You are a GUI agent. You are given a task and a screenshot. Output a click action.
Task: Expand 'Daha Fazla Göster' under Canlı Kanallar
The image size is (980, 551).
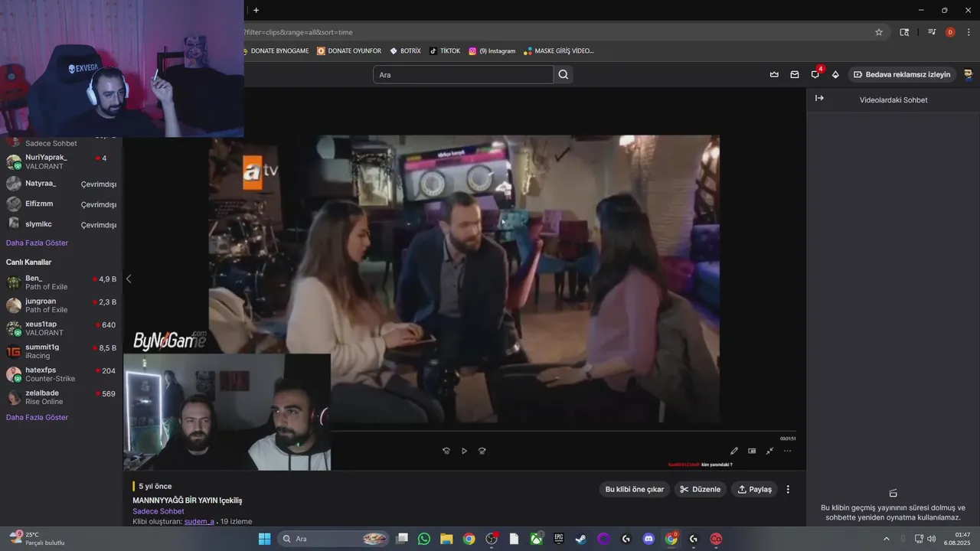[x=37, y=417]
